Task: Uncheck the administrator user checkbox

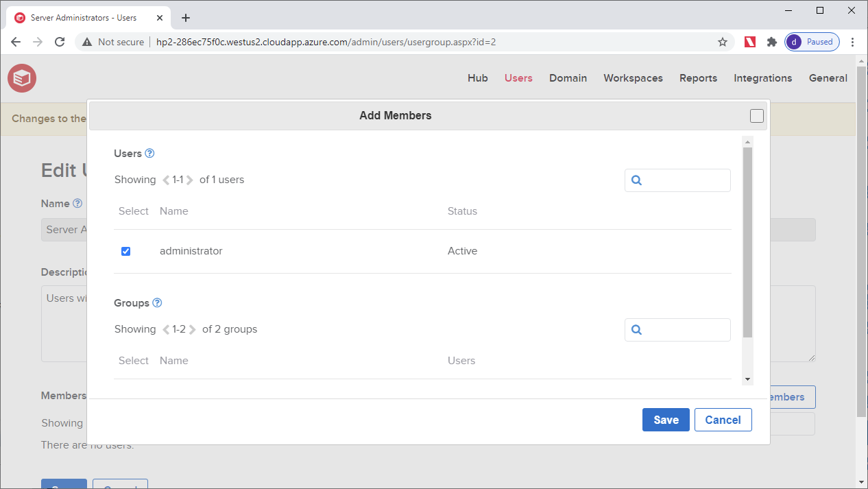Action: [x=125, y=250]
